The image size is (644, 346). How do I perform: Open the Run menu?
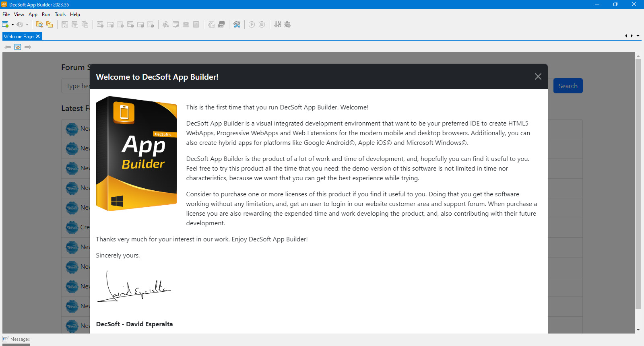pos(46,14)
